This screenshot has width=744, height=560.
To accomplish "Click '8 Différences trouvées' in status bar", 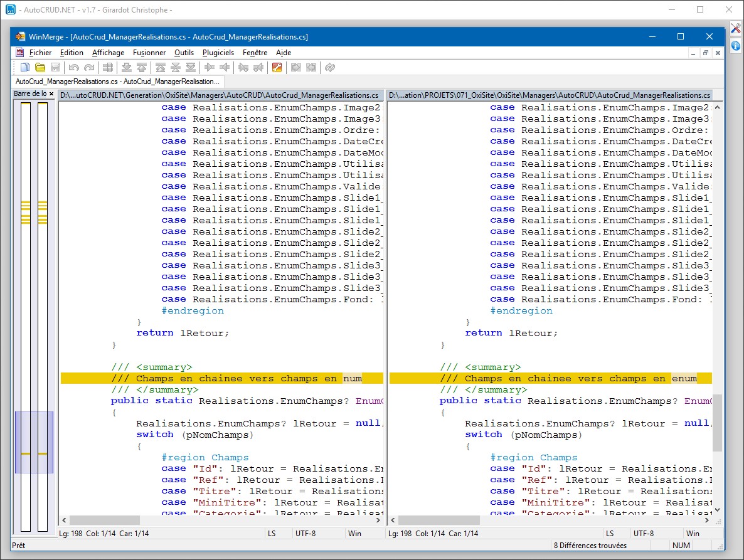I will coord(590,546).
